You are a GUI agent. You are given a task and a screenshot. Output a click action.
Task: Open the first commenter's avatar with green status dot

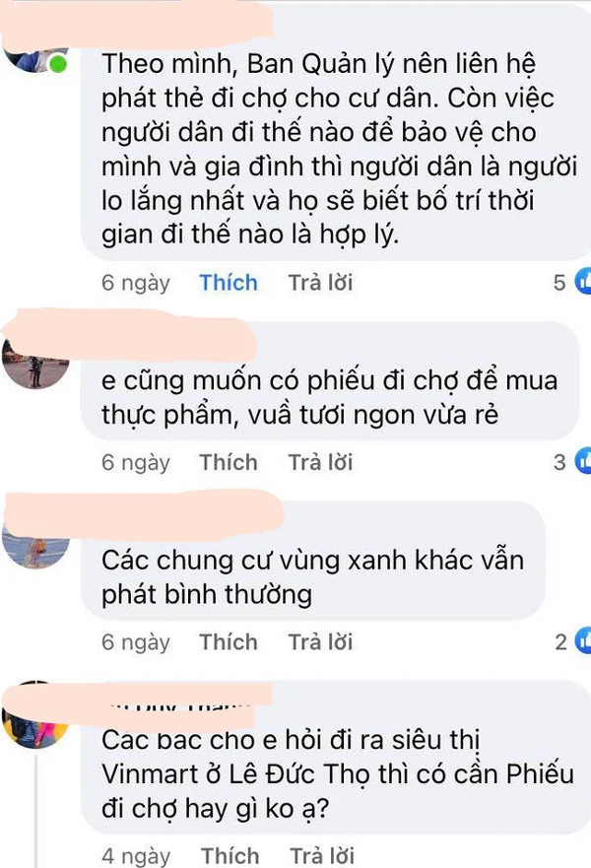(34, 60)
